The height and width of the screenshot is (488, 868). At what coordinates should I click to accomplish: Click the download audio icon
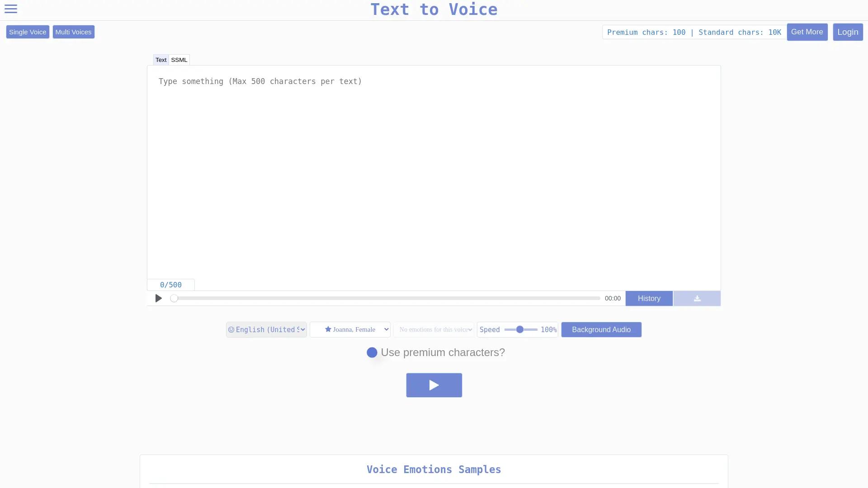click(697, 298)
